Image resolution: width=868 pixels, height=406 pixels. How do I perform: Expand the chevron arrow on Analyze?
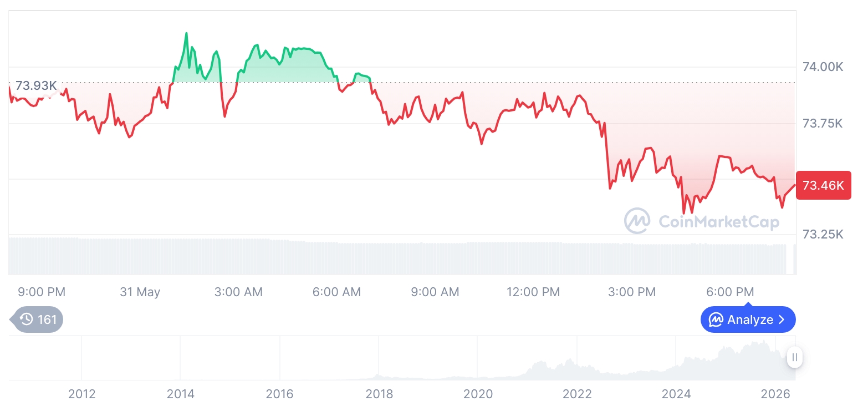782,319
